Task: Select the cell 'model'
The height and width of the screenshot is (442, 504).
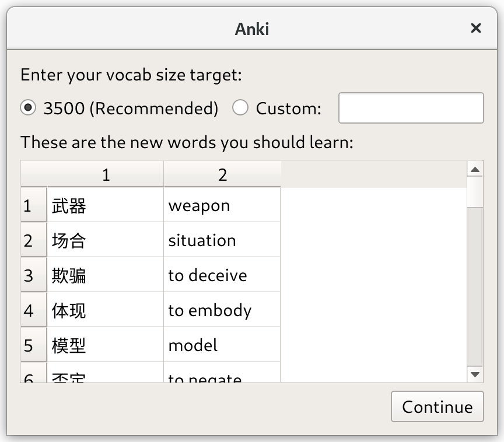Action: pyautogui.click(x=222, y=345)
